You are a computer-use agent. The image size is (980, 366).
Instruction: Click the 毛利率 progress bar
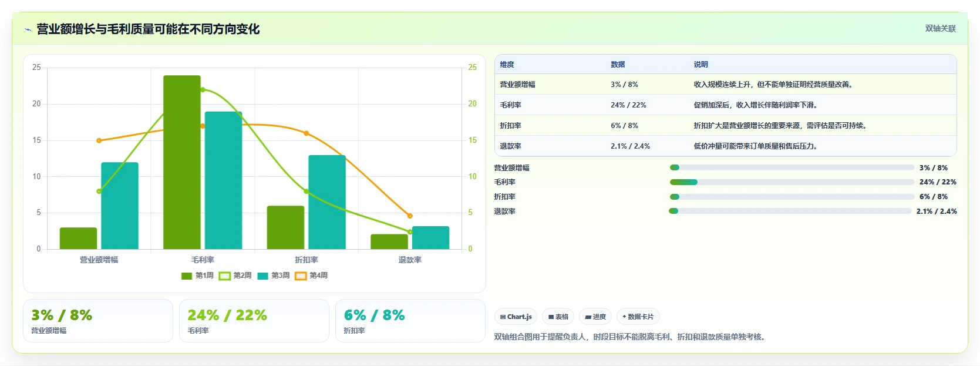[792, 182]
